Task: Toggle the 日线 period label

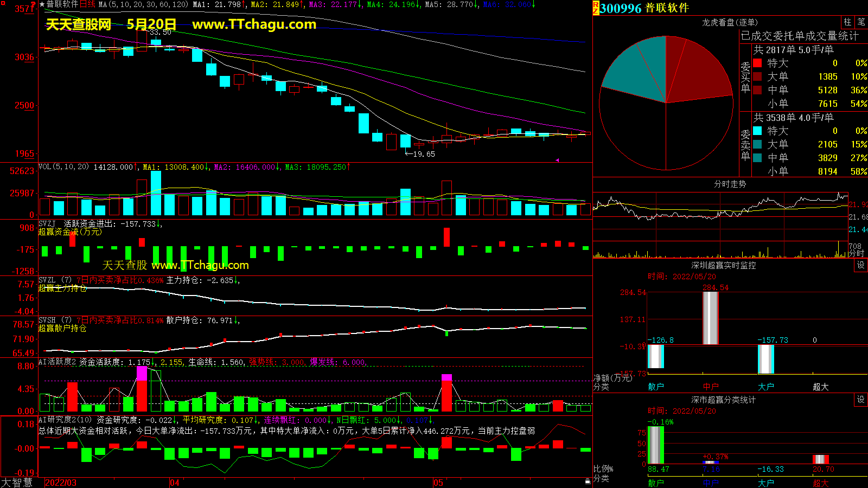Action: pyautogui.click(x=87, y=4)
